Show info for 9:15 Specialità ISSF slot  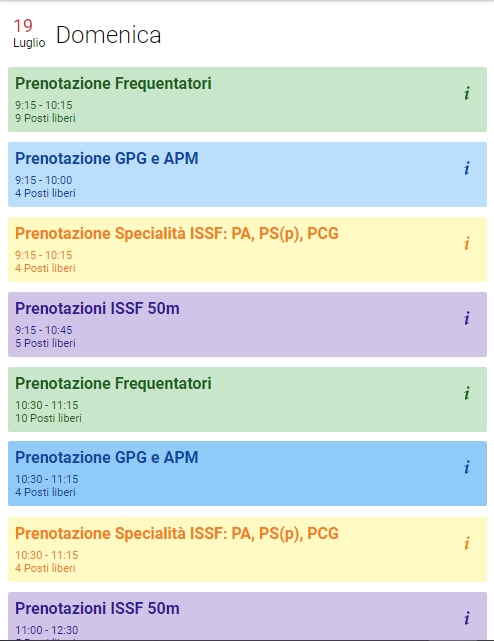pyautogui.click(x=467, y=243)
